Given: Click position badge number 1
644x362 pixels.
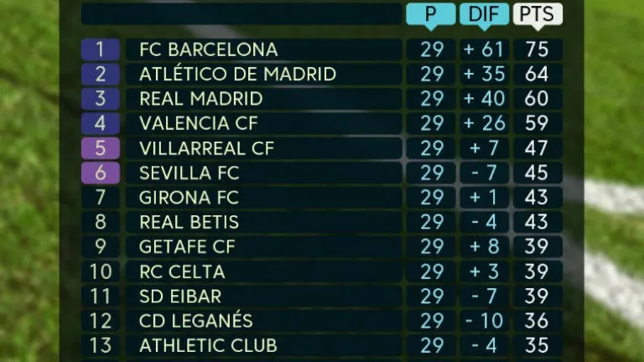Looking at the screenshot, I should coord(101,49).
